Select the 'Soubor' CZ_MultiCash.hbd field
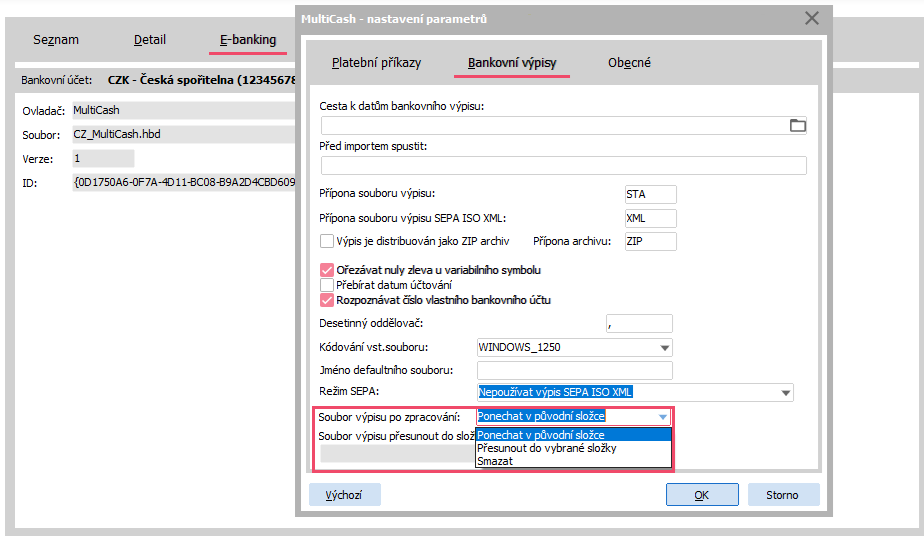Image resolution: width=924 pixels, height=536 pixels. 183,134
